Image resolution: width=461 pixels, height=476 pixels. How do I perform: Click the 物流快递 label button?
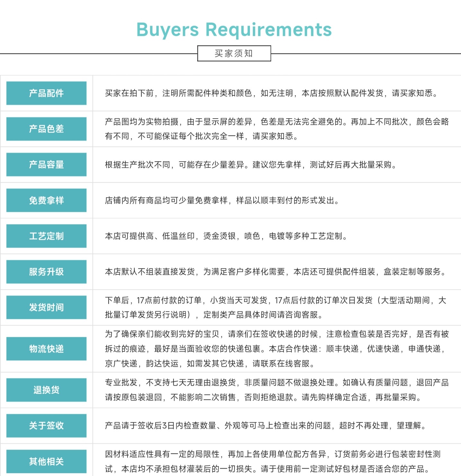click(46, 349)
